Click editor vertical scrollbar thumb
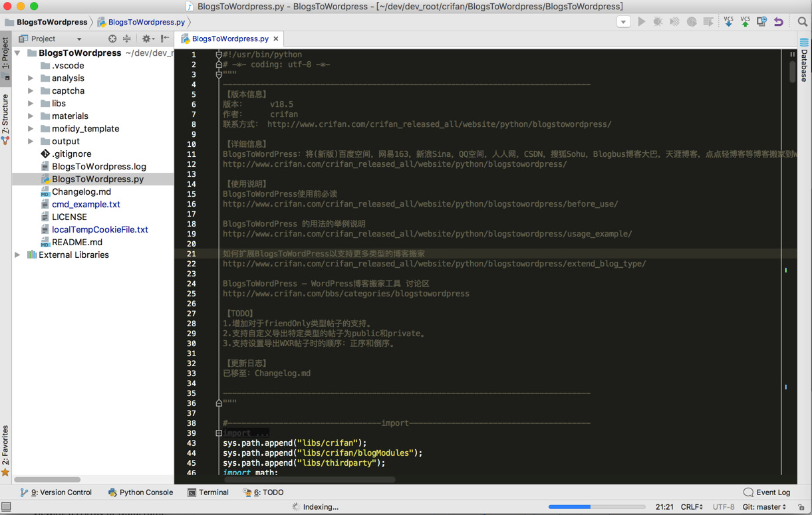812x515 pixels. 792,72
